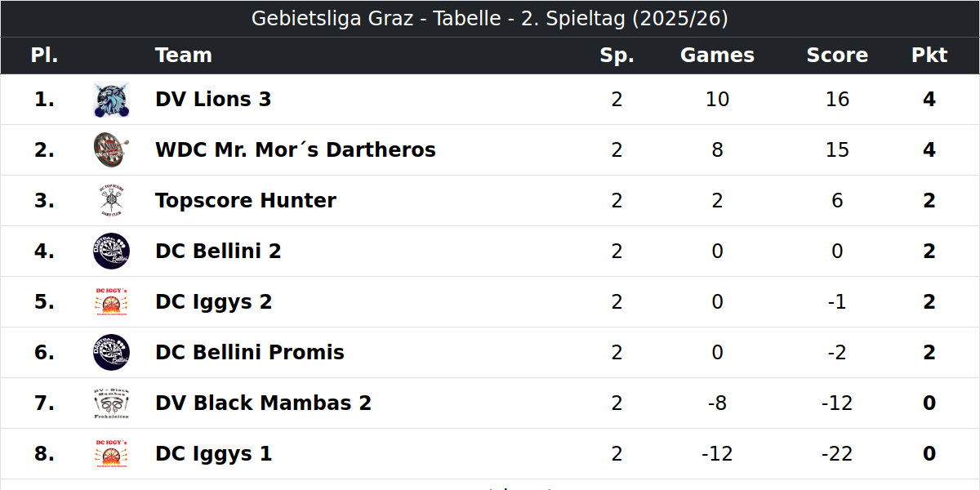Open the WDC Mr. Mor´s Dartheros logo
Image resolution: width=980 pixels, height=490 pixels.
point(111,150)
